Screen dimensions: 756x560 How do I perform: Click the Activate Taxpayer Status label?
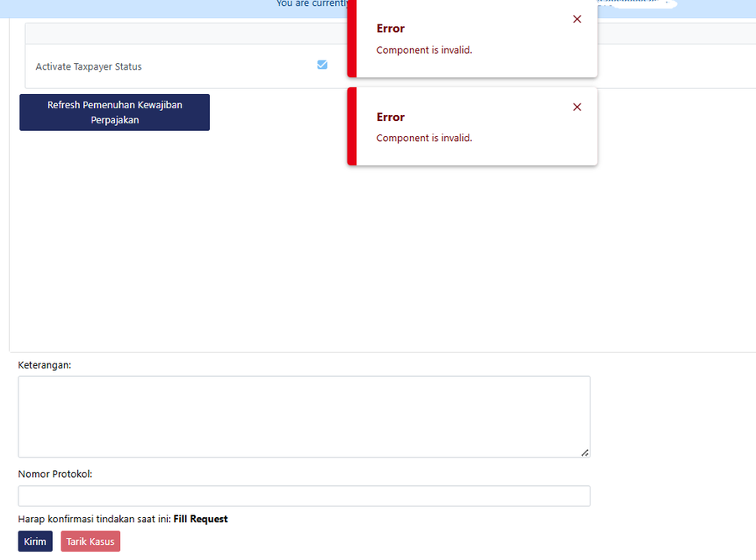point(88,67)
